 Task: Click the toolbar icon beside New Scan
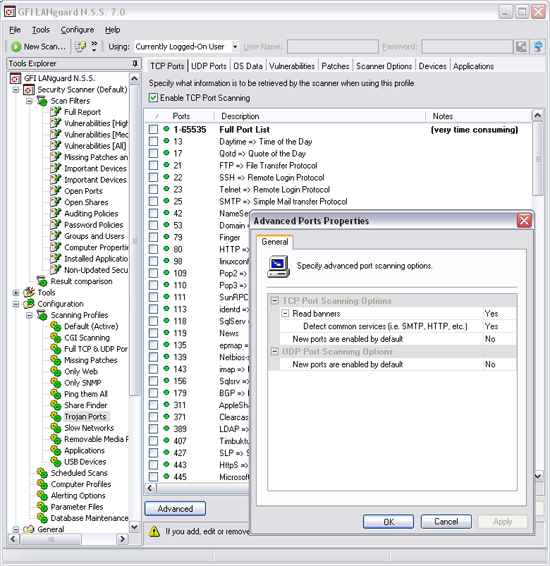[x=80, y=46]
